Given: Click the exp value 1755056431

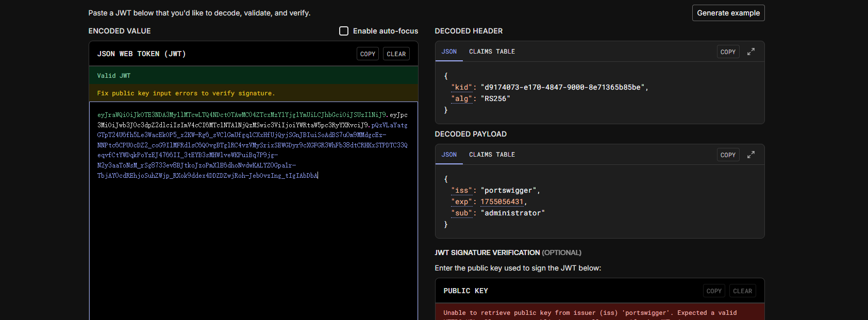Looking at the screenshot, I should [x=502, y=202].
